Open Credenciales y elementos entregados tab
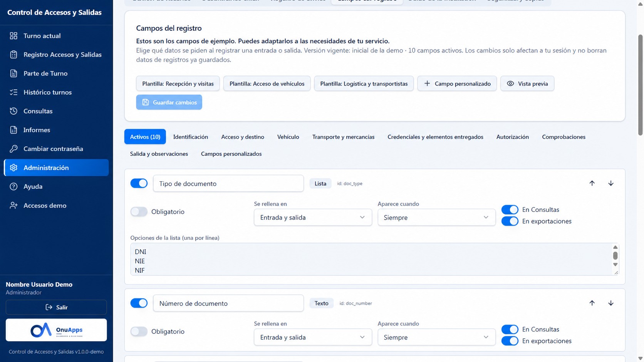Image resolution: width=644 pixels, height=362 pixels. click(x=435, y=137)
